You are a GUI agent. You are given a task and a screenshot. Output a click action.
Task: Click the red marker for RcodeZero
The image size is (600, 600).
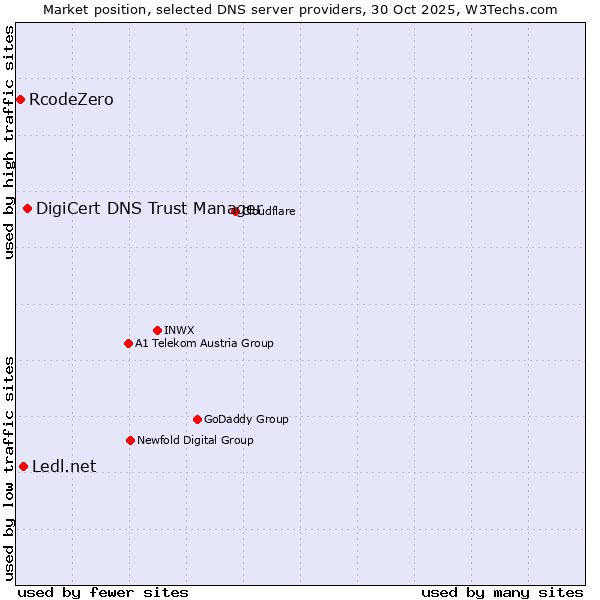[x=20, y=99]
